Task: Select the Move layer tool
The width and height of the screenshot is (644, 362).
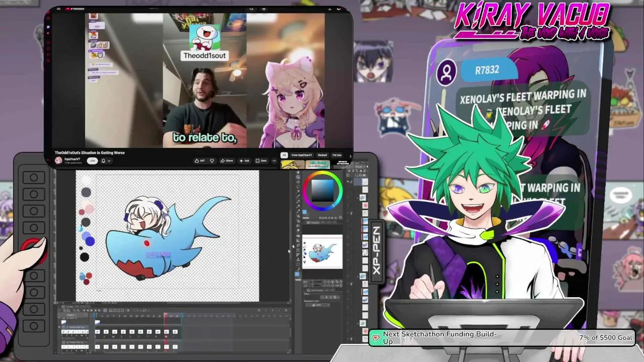Action: [x=298, y=182]
